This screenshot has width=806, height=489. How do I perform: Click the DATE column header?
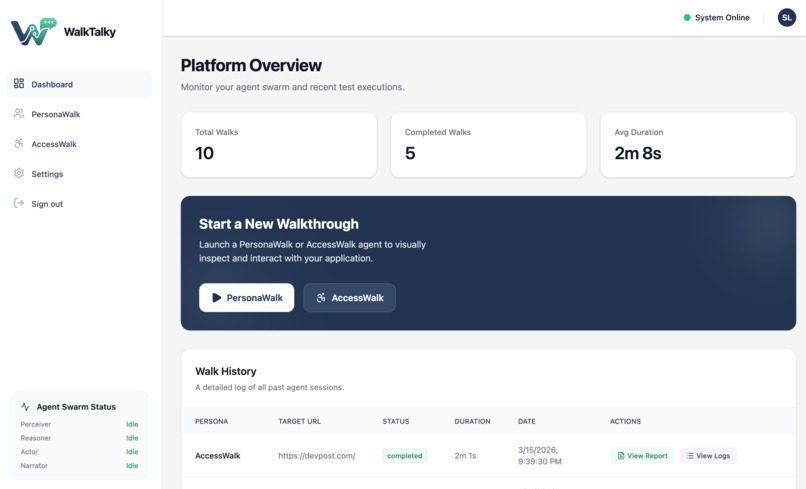(x=527, y=421)
